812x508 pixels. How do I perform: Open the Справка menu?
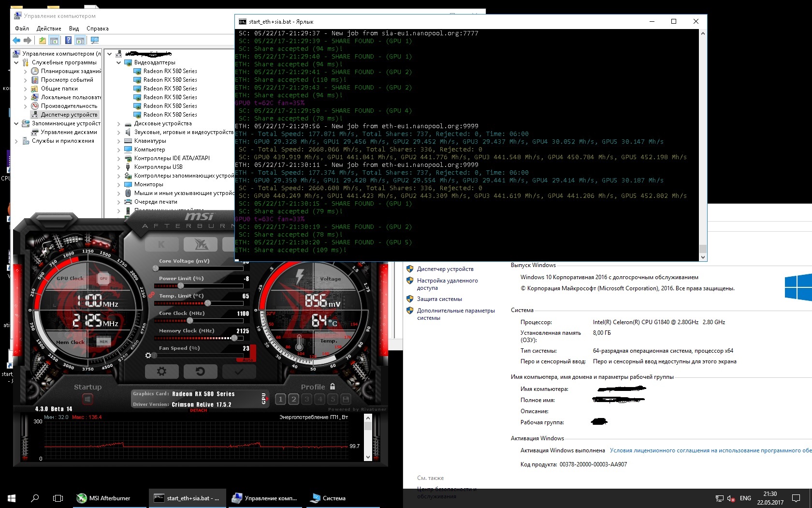pyautogui.click(x=98, y=29)
